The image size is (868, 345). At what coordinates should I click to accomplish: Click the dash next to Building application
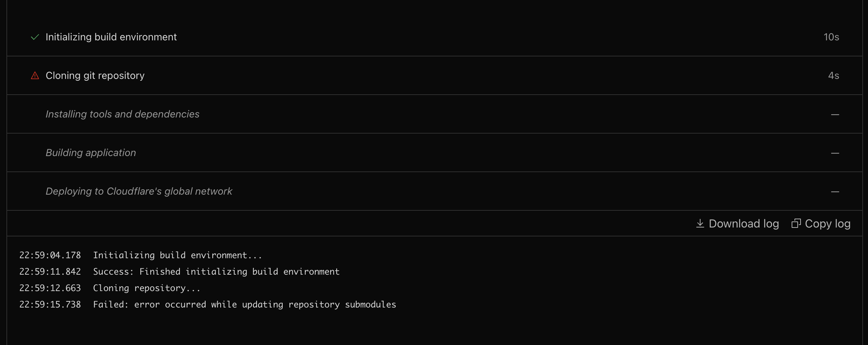coord(835,153)
